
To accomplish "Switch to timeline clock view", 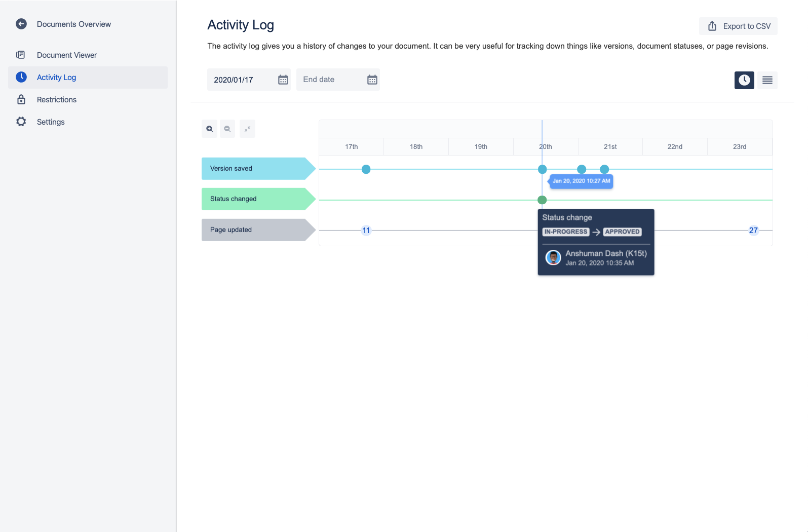I will coord(744,80).
